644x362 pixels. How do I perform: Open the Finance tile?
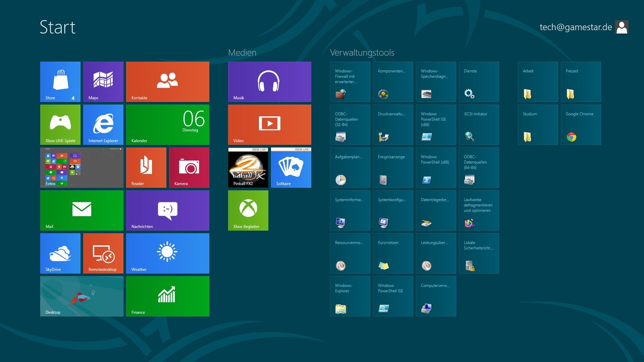click(168, 296)
